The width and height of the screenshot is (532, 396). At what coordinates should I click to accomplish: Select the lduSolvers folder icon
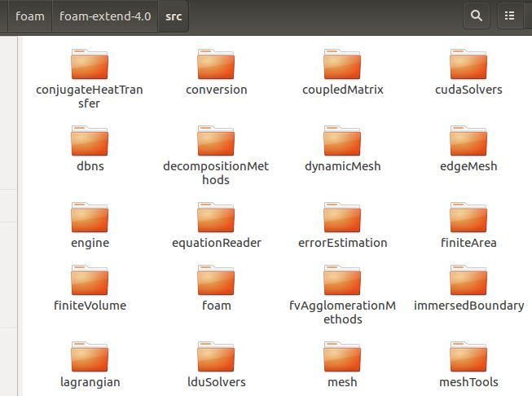click(x=216, y=358)
